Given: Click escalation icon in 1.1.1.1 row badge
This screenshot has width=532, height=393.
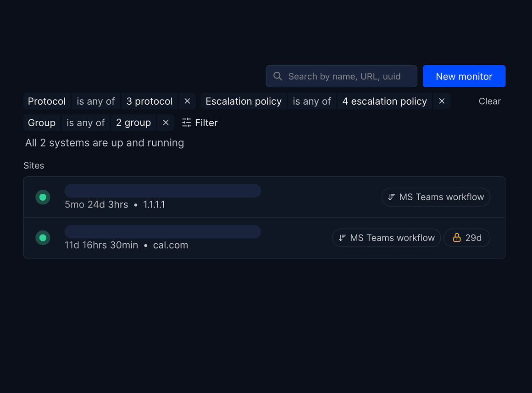Looking at the screenshot, I should (392, 197).
